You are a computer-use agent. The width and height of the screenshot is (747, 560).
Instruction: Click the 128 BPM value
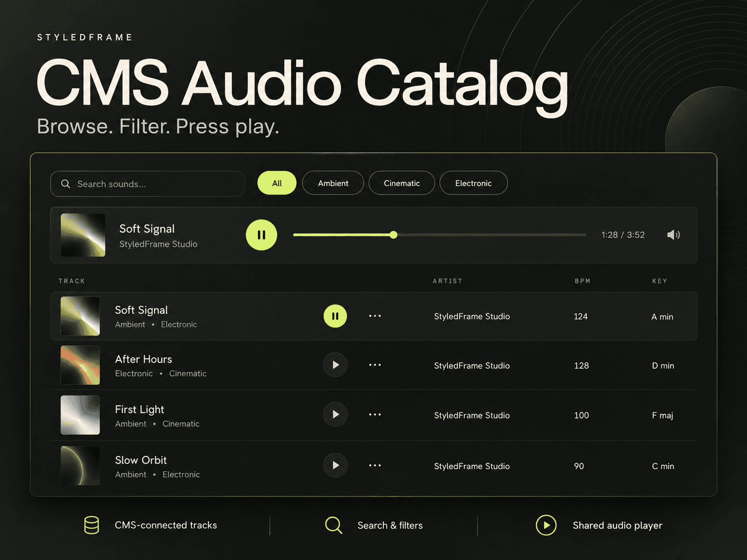[581, 366]
